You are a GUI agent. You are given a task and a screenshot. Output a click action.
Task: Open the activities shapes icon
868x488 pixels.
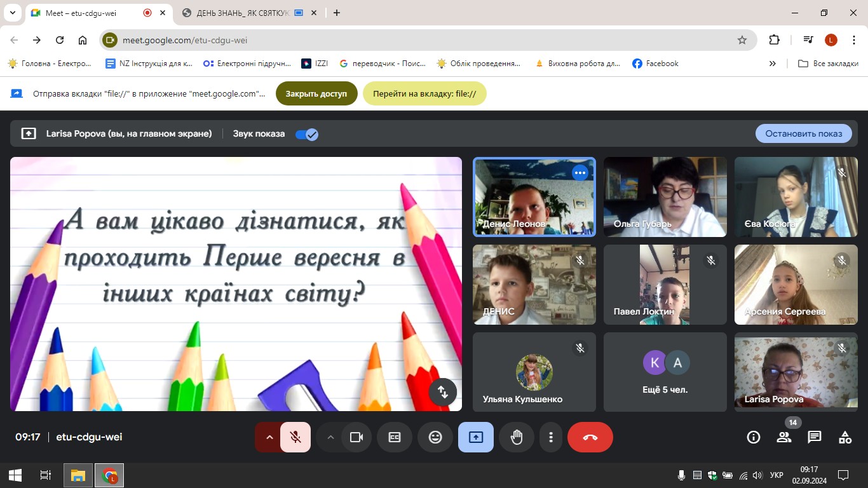tap(845, 437)
